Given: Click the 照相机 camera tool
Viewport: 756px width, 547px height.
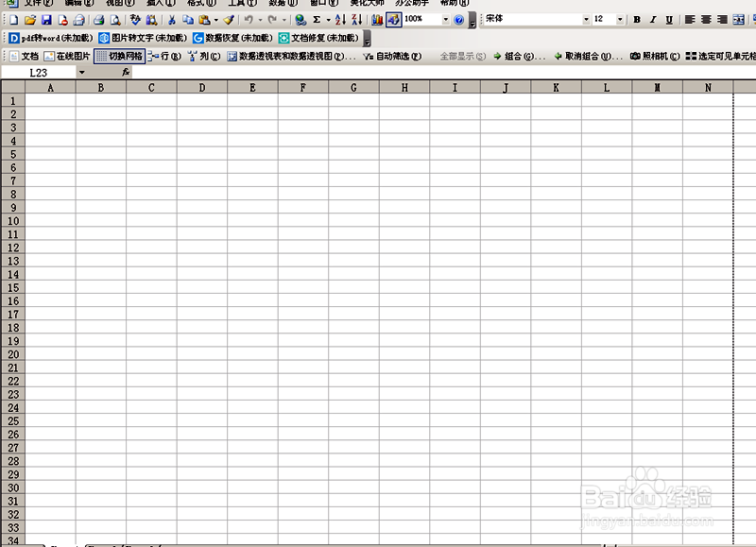Looking at the screenshot, I should coord(655,57).
